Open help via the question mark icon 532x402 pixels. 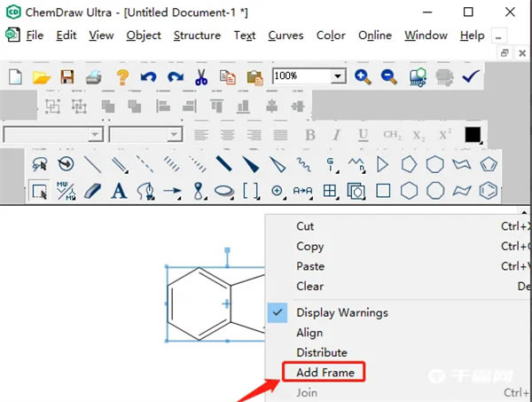tap(122, 77)
